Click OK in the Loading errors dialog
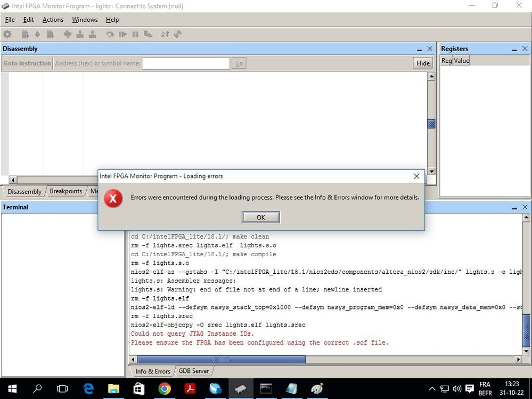 [260, 217]
